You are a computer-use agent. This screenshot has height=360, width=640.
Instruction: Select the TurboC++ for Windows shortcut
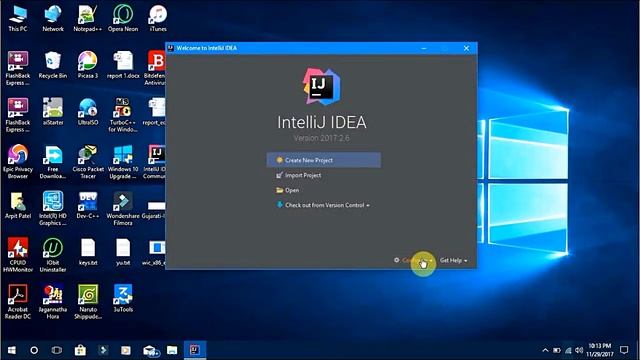tap(123, 115)
